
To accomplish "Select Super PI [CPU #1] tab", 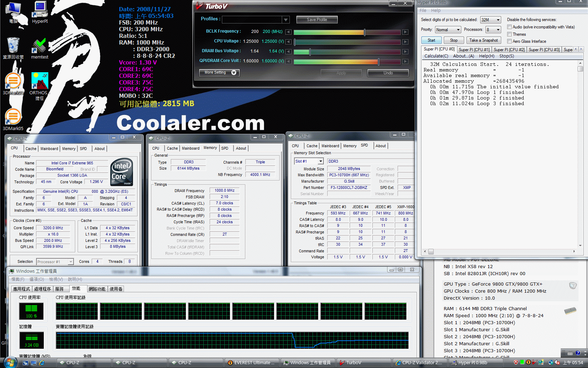I will (x=474, y=50).
